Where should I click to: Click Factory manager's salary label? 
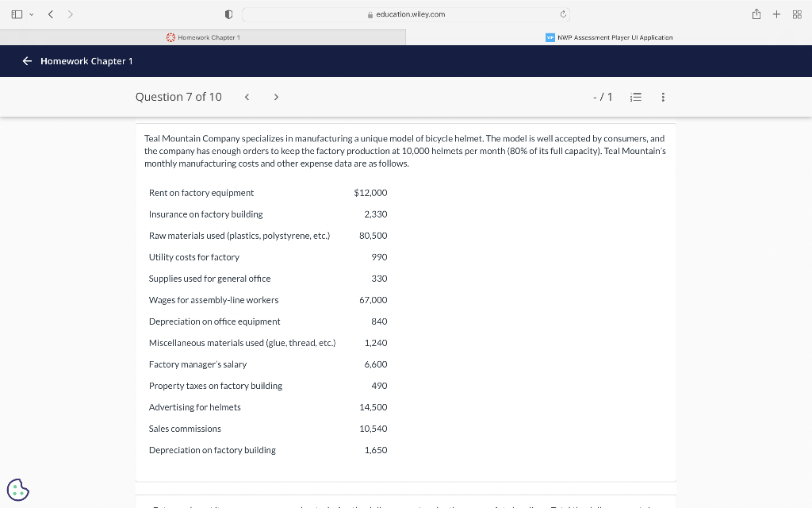[x=197, y=364]
